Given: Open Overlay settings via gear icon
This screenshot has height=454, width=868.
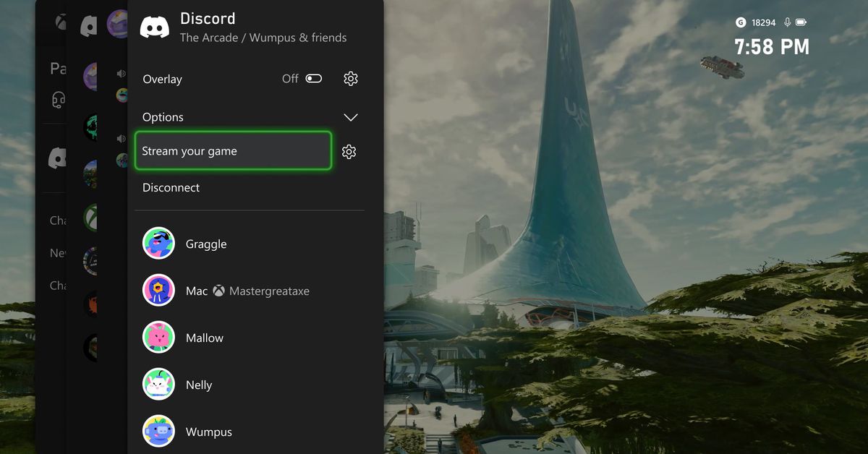Looking at the screenshot, I should pos(350,78).
